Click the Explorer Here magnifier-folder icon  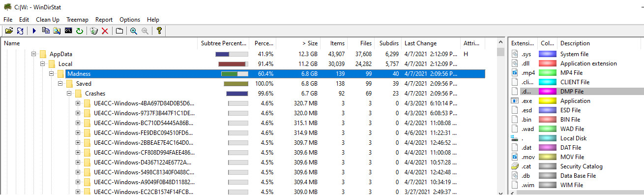(57, 31)
